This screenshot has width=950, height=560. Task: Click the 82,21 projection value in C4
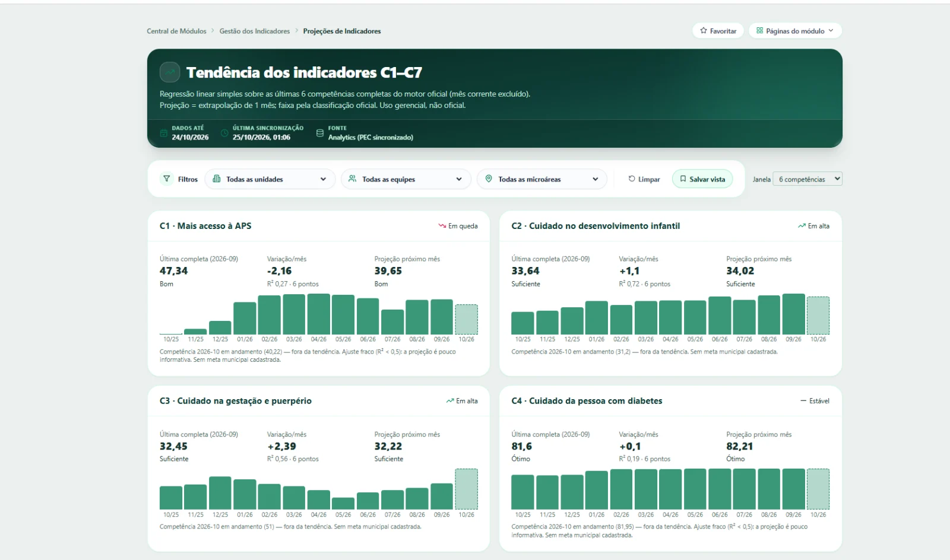coord(740,447)
